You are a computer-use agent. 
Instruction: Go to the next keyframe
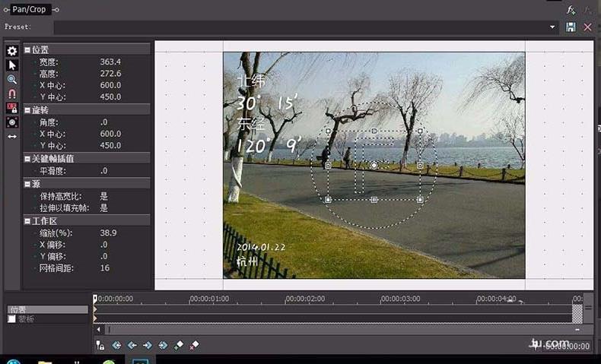148,345
